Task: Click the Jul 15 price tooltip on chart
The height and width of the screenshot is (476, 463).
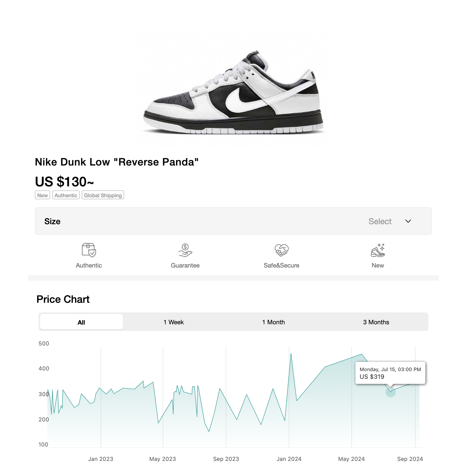Action: click(x=390, y=373)
